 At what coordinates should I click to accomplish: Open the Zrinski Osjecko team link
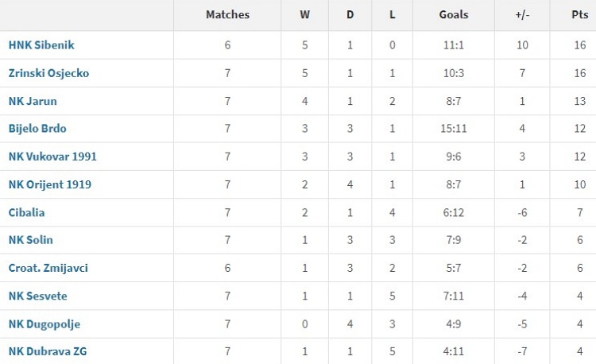tap(48, 73)
